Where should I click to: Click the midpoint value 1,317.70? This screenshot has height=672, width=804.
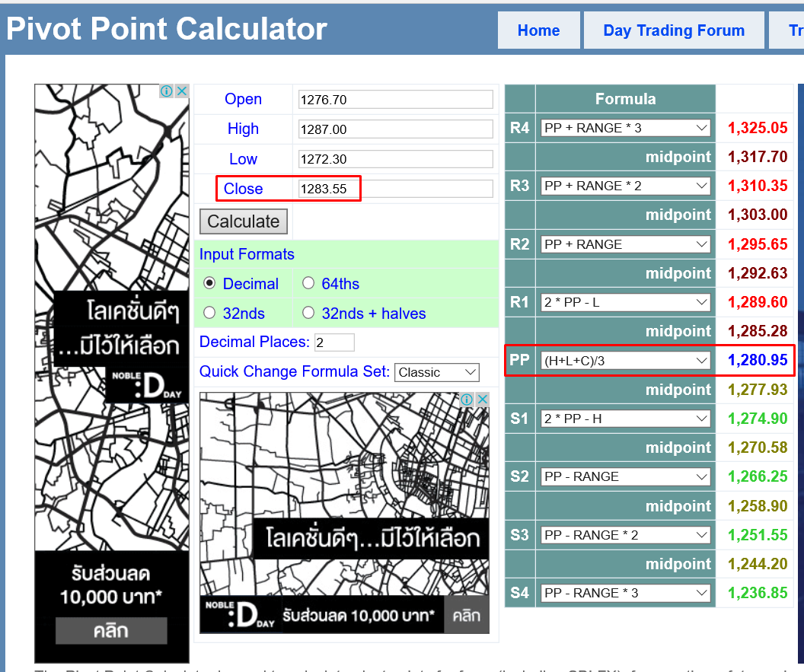click(758, 157)
